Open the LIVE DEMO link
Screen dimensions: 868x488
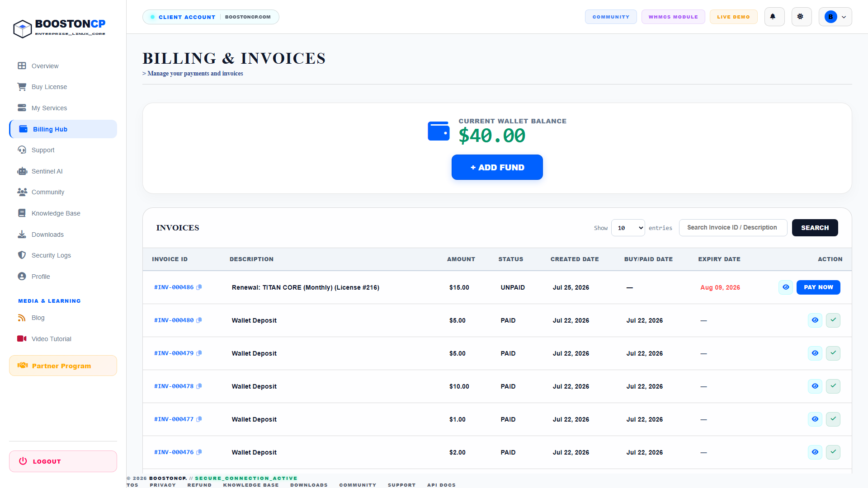pos(733,17)
